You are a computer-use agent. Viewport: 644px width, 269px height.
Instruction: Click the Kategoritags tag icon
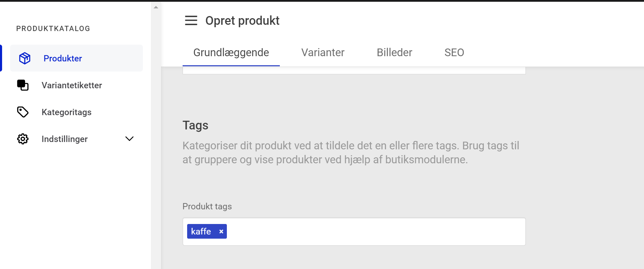coord(23,112)
